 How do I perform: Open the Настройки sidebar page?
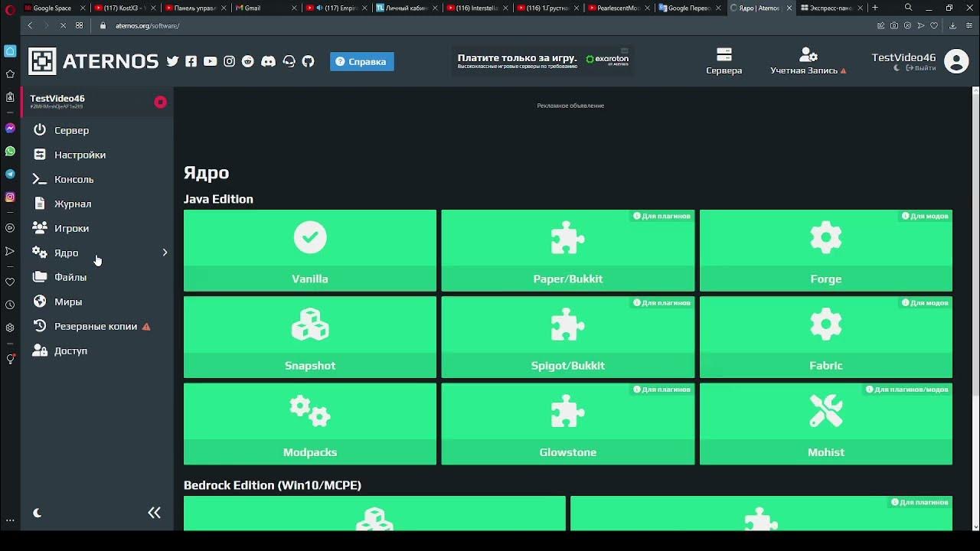coord(97,155)
